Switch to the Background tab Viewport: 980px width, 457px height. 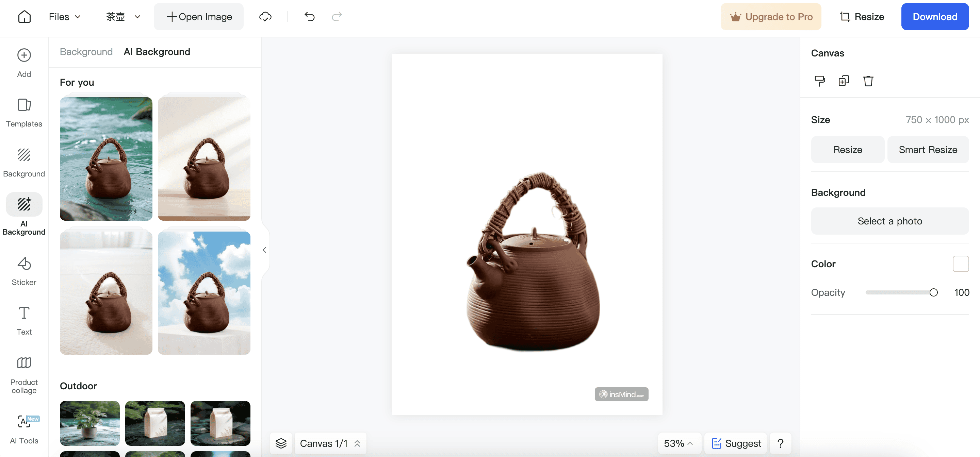[x=86, y=52]
